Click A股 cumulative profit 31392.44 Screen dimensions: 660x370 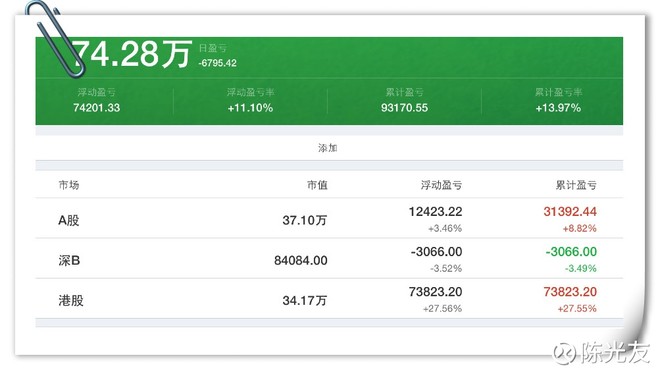(570, 211)
